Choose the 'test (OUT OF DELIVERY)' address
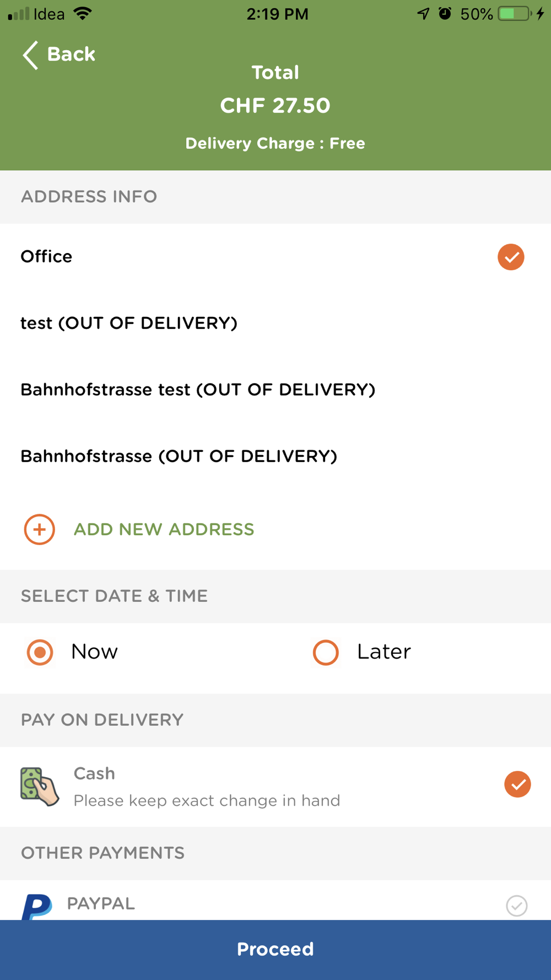This screenshot has width=551, height=980. click(129, 323)
